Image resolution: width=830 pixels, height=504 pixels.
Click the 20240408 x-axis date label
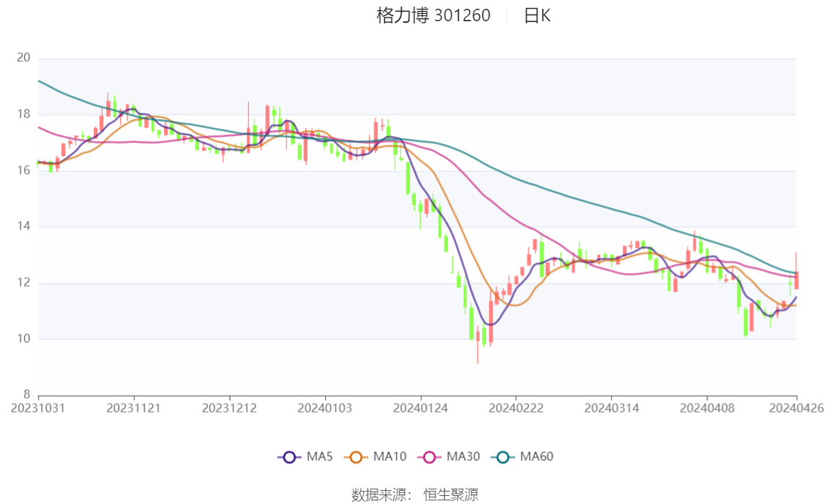tap(706, 408)
